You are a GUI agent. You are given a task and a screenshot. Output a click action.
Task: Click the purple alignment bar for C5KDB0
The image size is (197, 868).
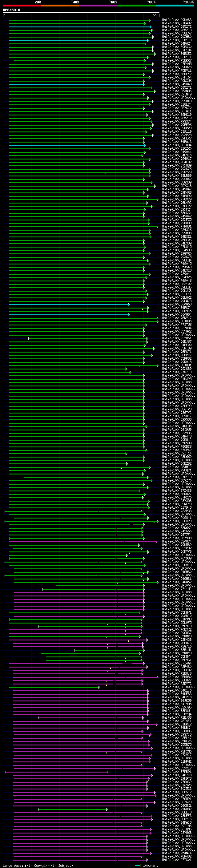click(86, 677)
